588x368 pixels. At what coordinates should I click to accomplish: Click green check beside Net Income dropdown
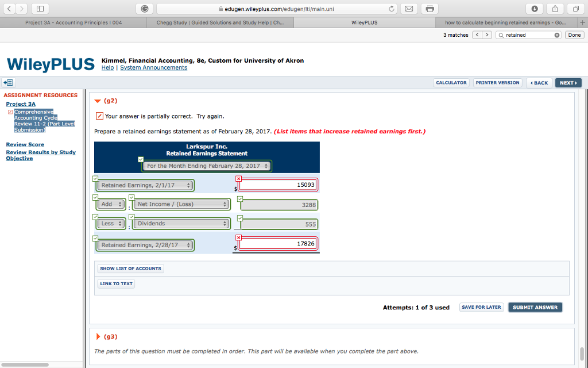(131, 198)
